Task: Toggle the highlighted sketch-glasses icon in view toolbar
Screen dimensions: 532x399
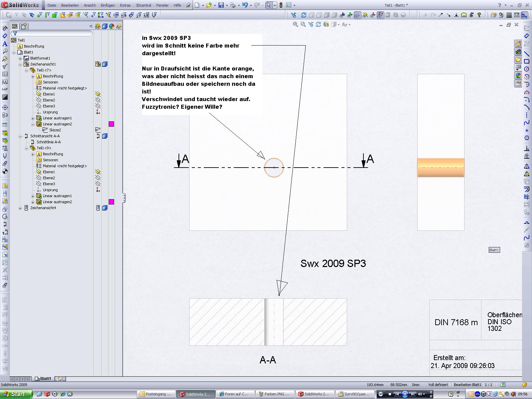Action: [381, 15]
